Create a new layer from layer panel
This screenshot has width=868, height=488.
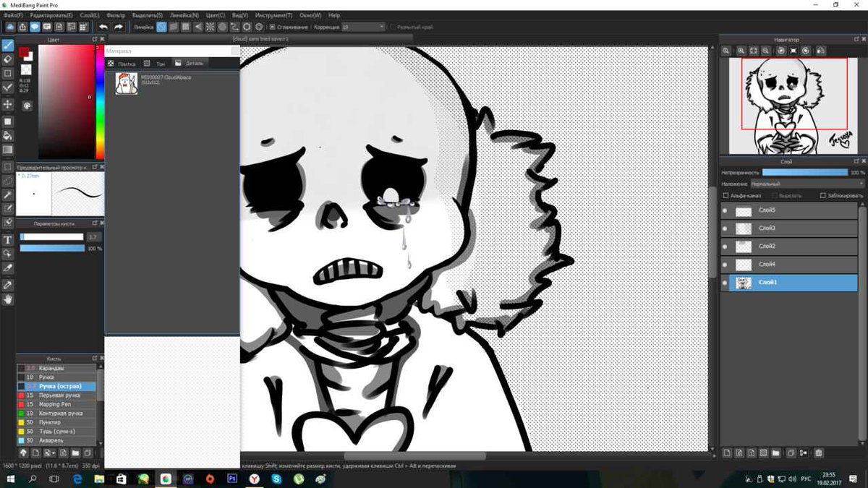[727, 453]
